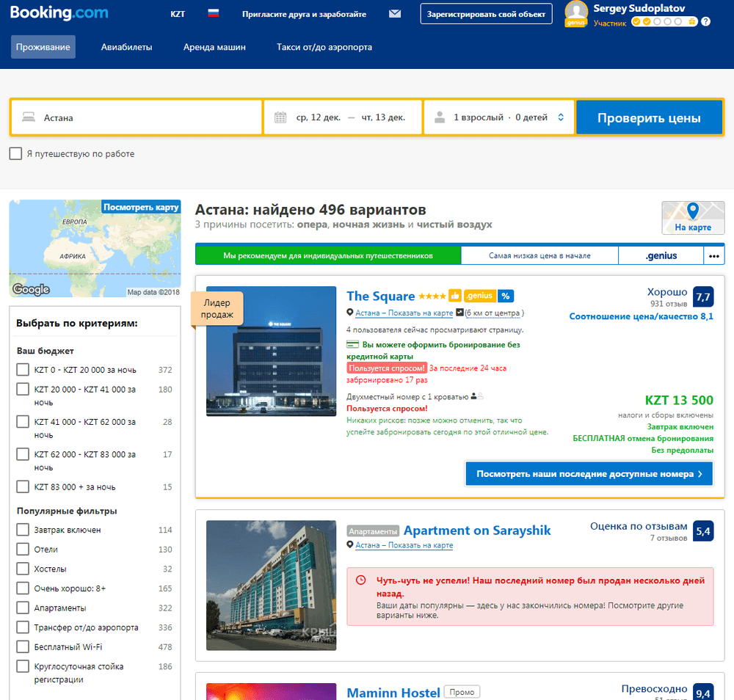This screenshot has width=734, height=700.
Task: Check the KZT 0 - KZT 20 000 budget filter
Action: click(x=23, y=370)
